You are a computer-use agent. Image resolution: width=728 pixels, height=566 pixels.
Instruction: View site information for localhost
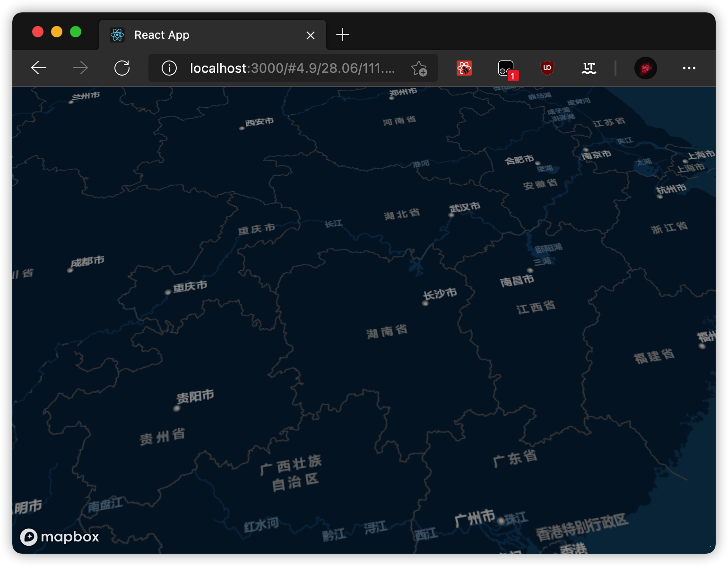point(169,68)
